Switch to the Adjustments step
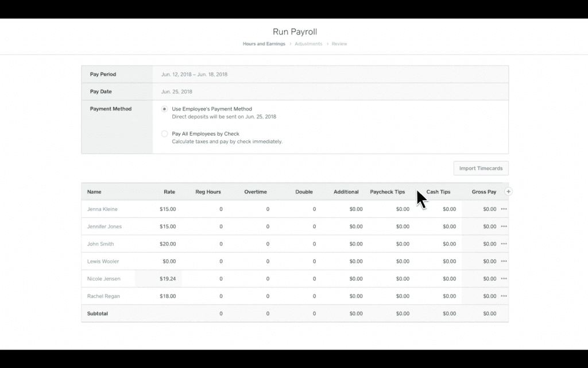 click(x=308, y=44)
